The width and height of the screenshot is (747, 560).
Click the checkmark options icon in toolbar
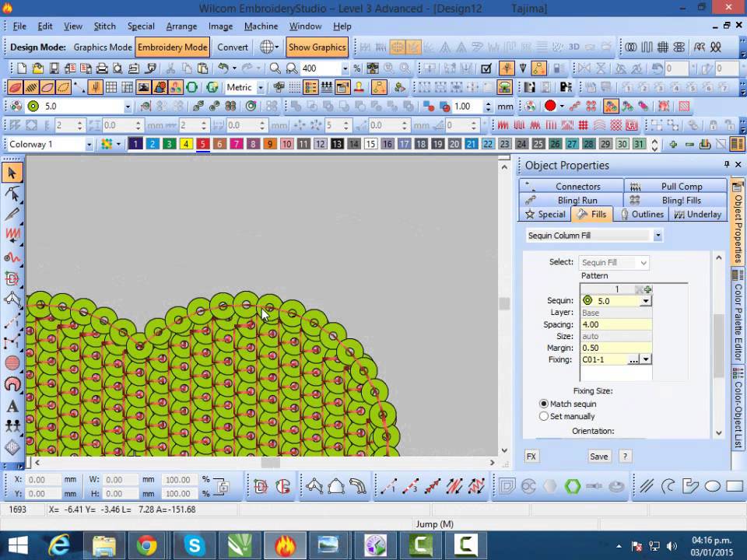pyautogui.click(x=486, y=68)
